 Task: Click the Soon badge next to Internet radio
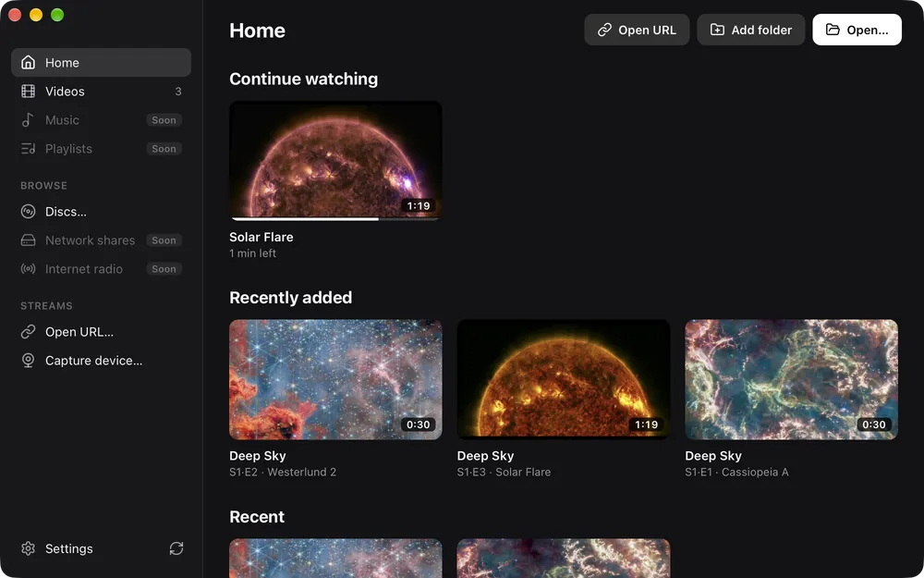[164, 269]
